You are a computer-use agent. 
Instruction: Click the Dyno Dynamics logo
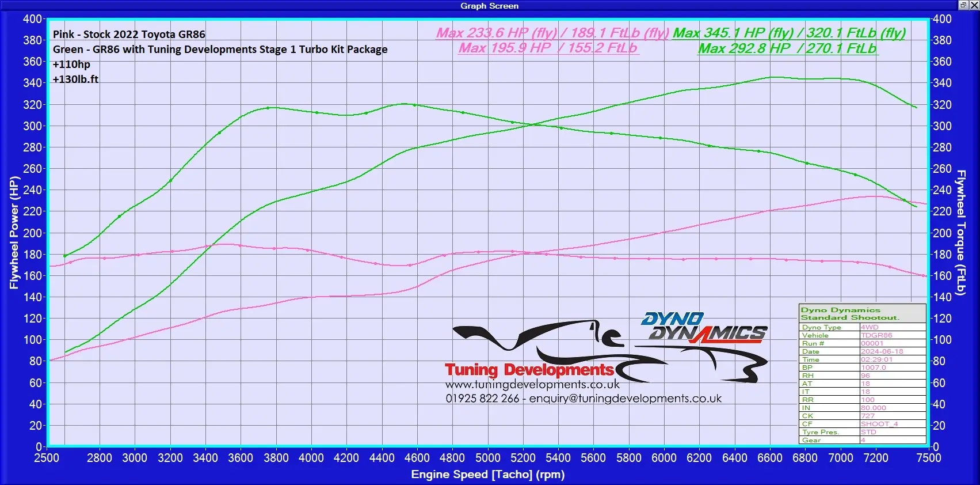click(703, 328)
